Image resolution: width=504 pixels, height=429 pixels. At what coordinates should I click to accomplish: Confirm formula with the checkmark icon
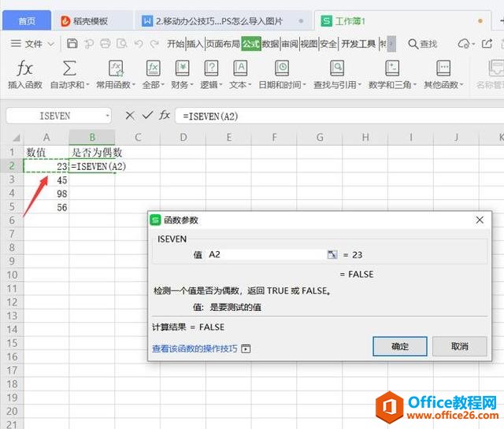click(x=147, y=115)
